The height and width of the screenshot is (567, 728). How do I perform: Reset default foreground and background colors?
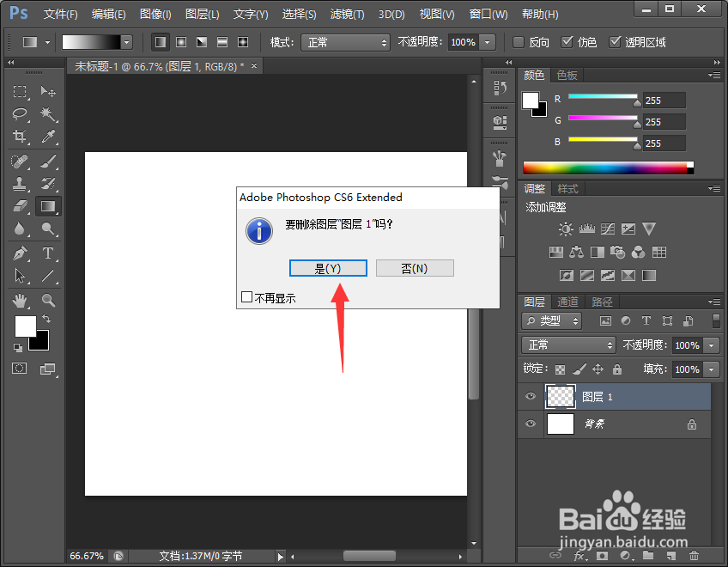[18, 347]
